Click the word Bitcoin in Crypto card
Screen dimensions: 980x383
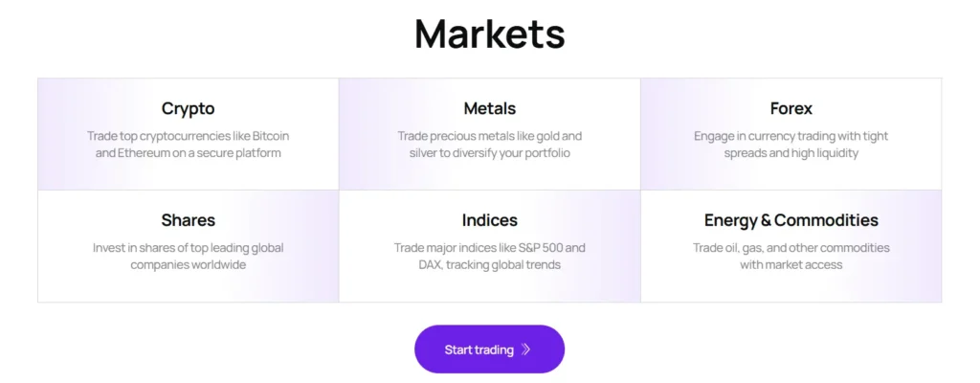[x=268, y=136]
